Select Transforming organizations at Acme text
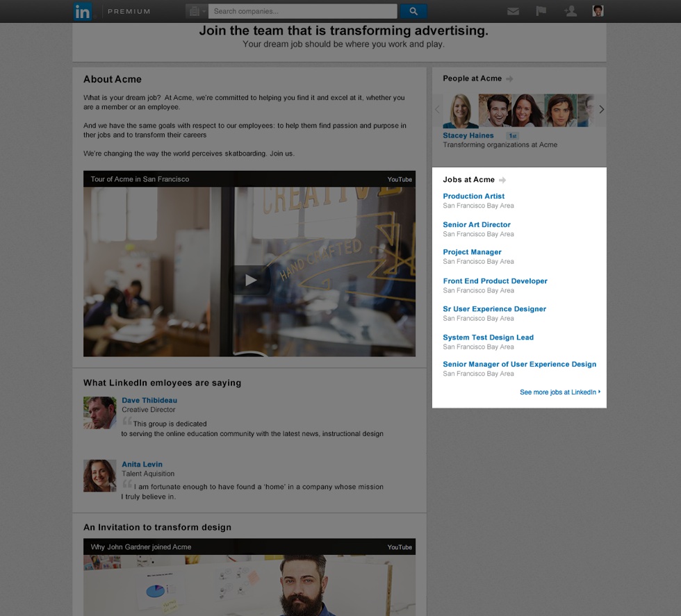 click(x=500, y=145)
